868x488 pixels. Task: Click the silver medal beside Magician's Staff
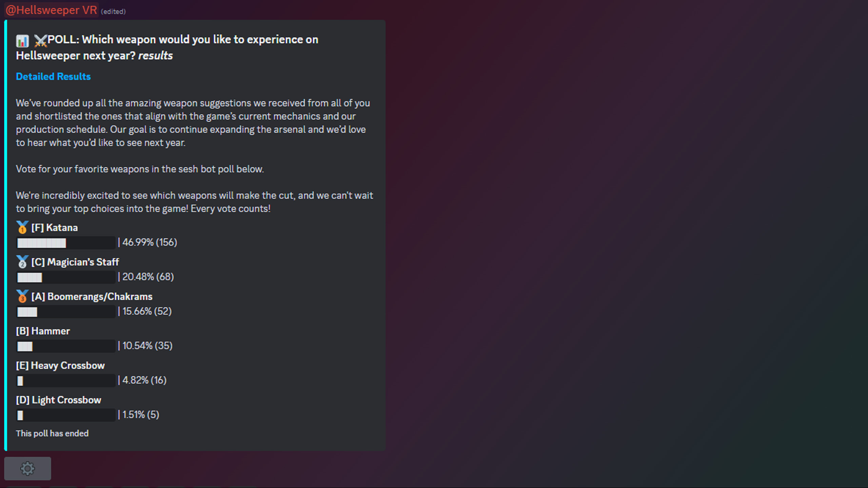(x=22, y=262)
